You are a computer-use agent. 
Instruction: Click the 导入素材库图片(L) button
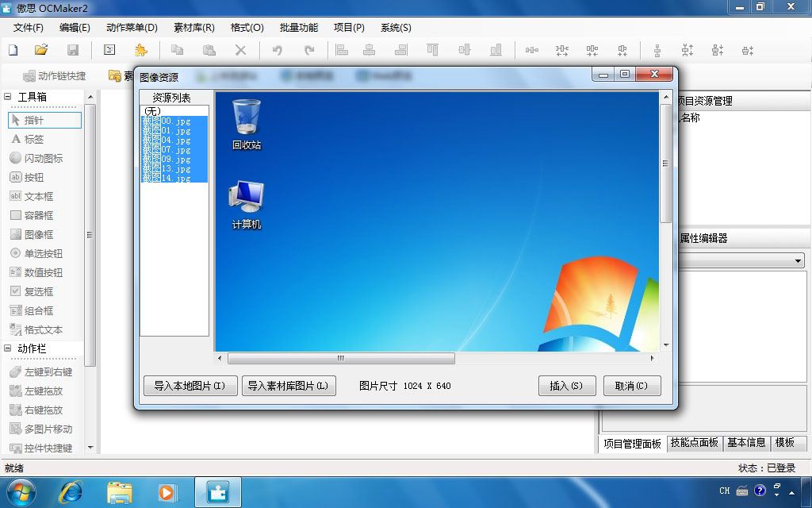[x=289, y=386]
